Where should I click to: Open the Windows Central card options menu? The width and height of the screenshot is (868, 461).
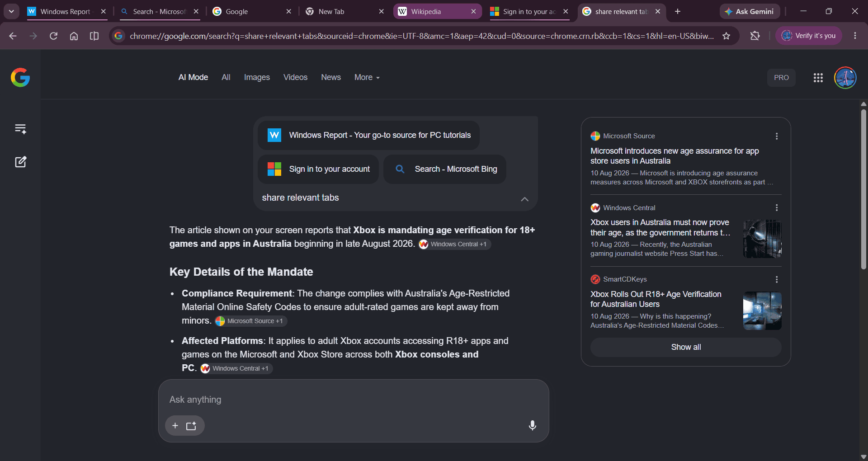click(777, 208)
